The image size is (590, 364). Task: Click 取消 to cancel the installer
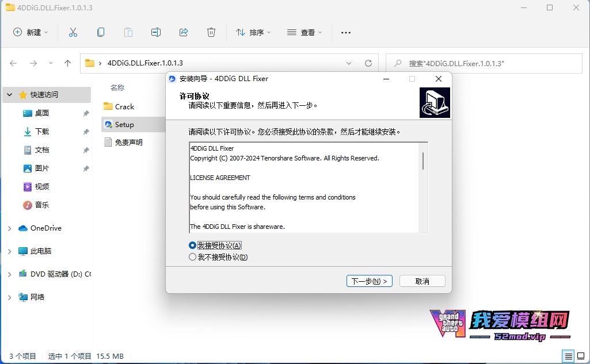tap(422, 281)
